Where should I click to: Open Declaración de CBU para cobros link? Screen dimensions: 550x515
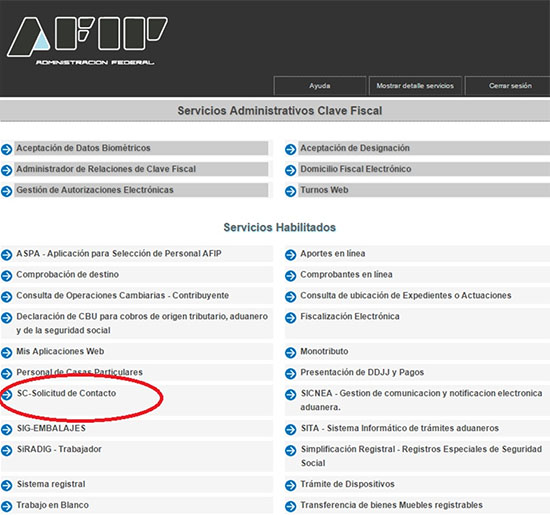tap(142, 323)
